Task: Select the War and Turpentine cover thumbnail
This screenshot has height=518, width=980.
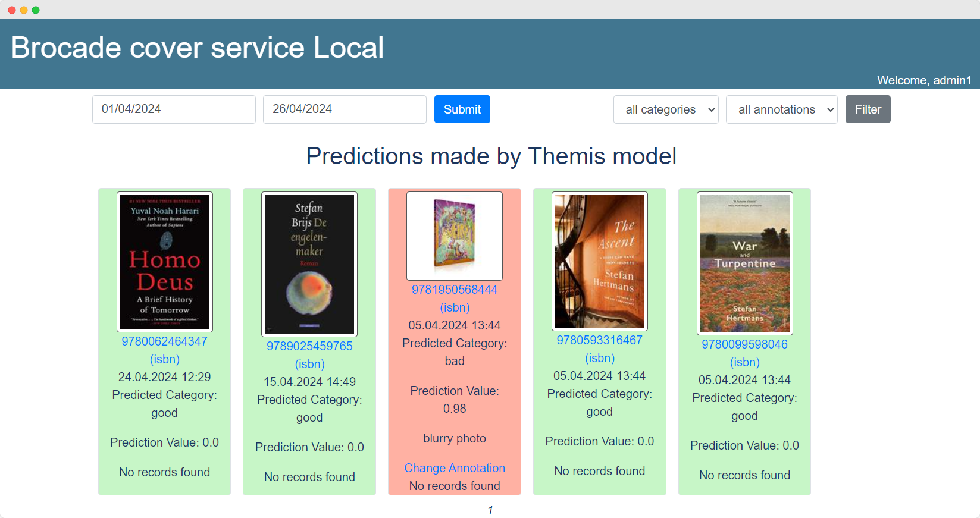Action: point(744,263)
